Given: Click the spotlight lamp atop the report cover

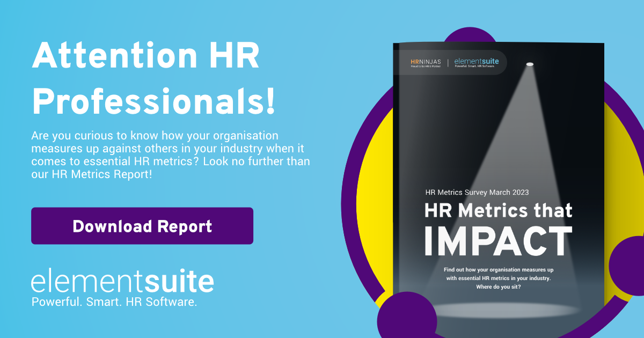Looking at the screenshot, I should 529,64.
